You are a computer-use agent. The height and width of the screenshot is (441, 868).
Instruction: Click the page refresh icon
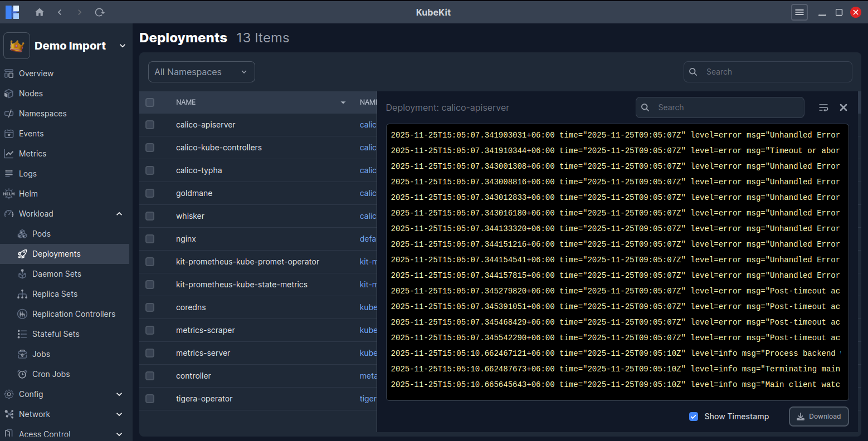pyautogui.click(x=99, y=12)
